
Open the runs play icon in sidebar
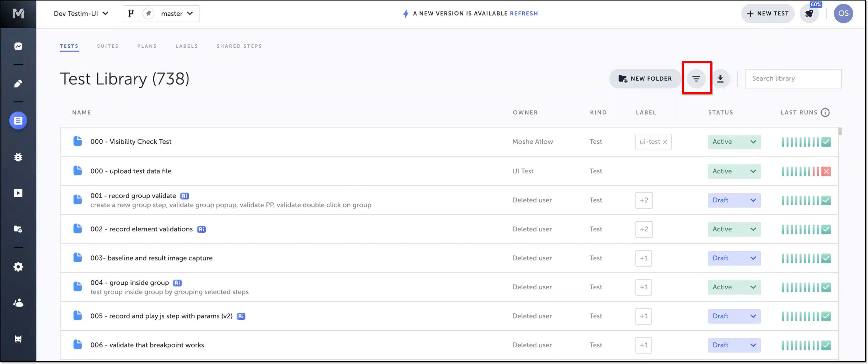point(18,193)
